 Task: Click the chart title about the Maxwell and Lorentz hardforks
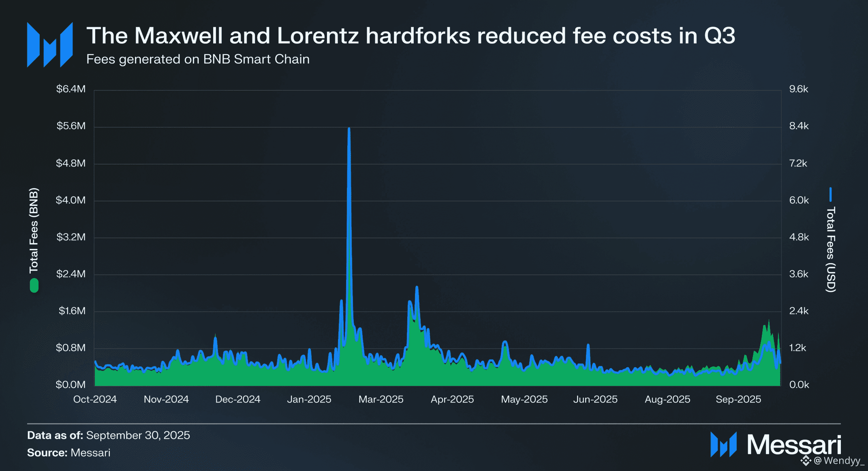tap(410, 36)
